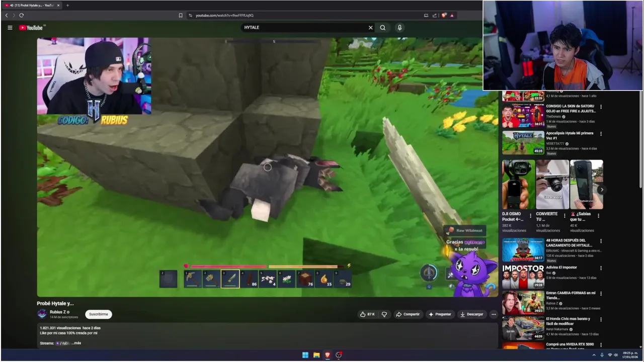Open Windows Start menu
The height and width of the screenshot is (362, 644).
pos(305,355)
